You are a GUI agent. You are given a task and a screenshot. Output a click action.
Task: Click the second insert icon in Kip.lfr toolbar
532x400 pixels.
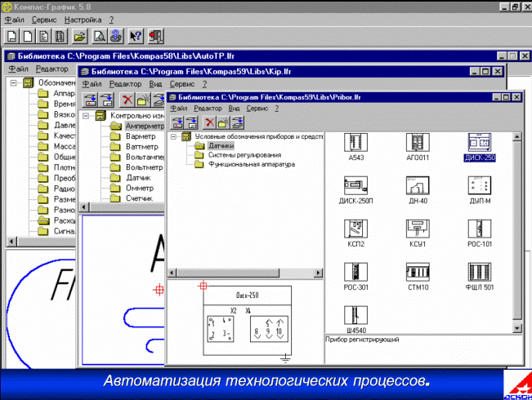tap(106, 100)
